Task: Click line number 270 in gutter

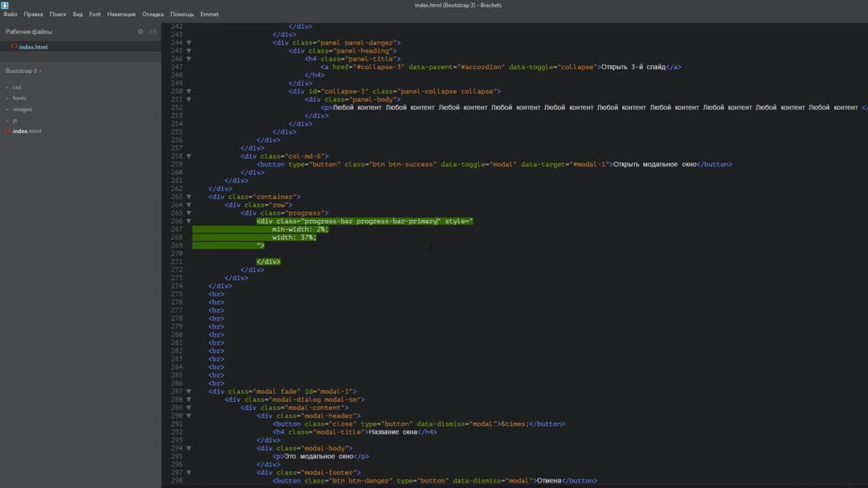Action: [177, 253]
